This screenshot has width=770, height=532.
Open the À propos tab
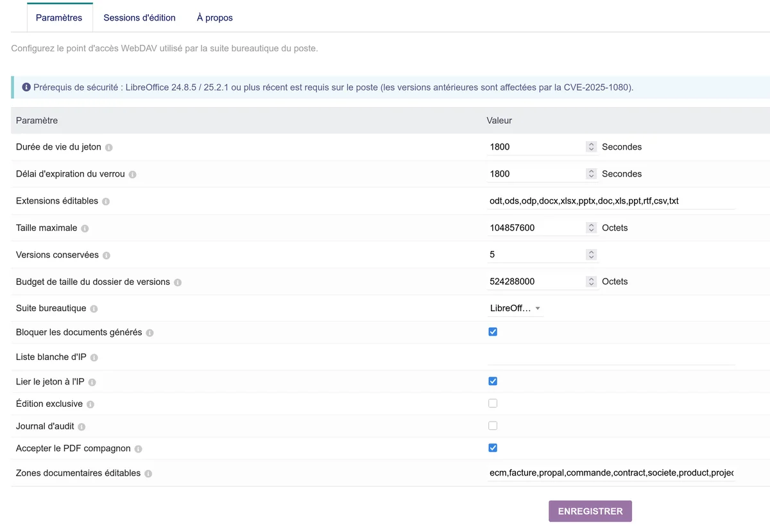point(214,18)
